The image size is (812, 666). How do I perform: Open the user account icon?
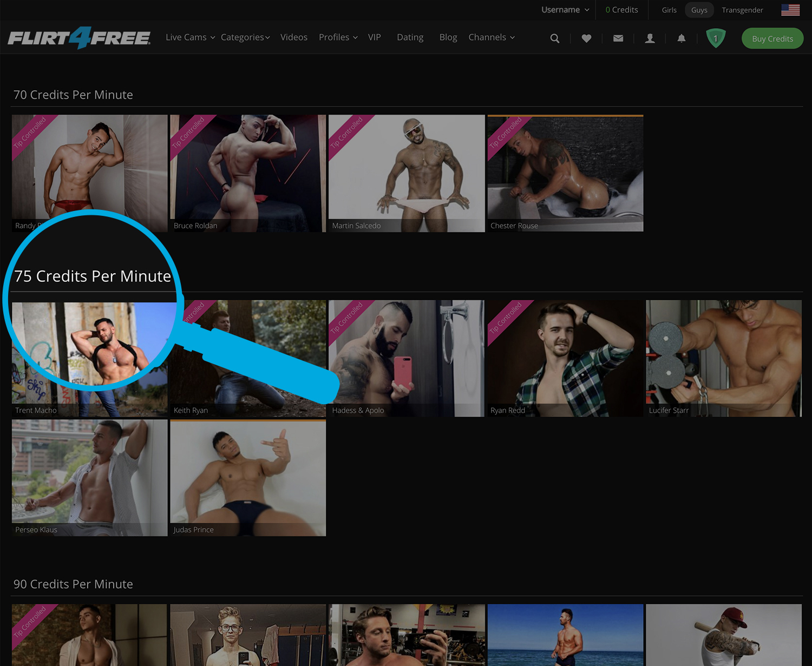point(650,38)
